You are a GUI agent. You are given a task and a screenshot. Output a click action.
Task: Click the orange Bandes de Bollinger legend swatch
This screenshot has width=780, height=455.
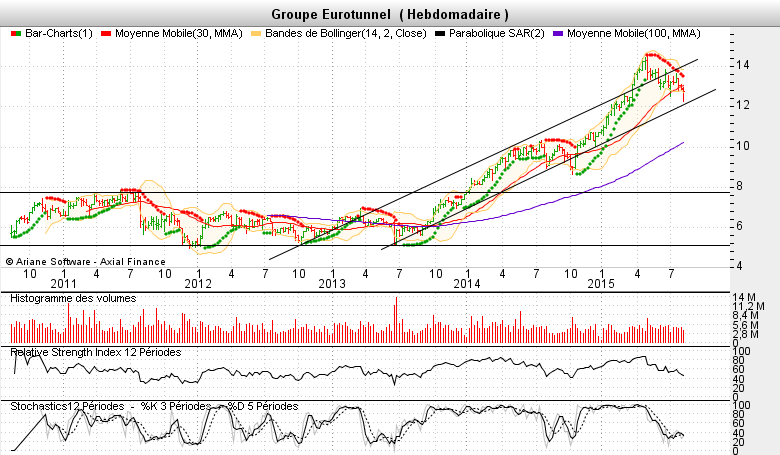point(256,33)
